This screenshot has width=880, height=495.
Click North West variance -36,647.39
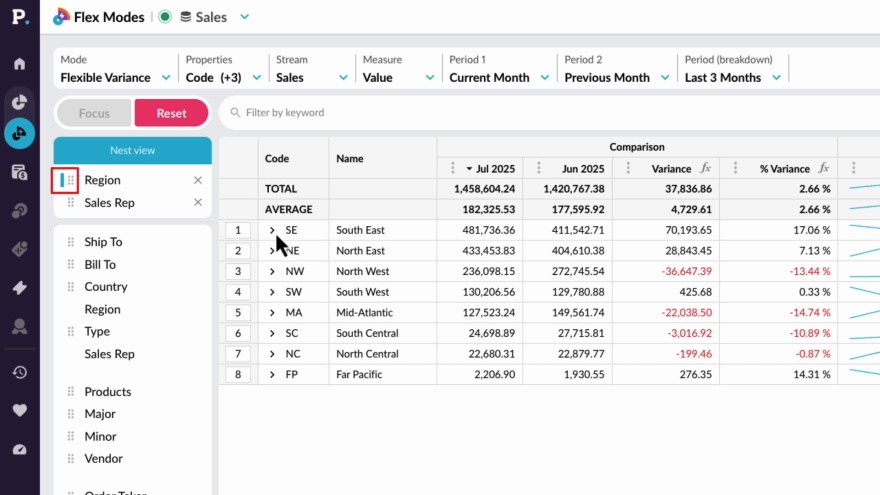click(686, 272)
